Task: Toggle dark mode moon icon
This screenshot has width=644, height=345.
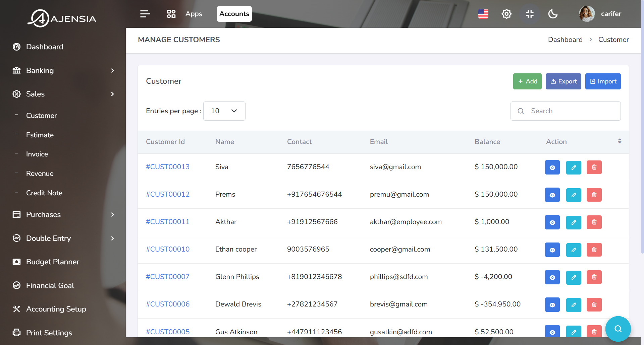Action: (x=553, y=14)
